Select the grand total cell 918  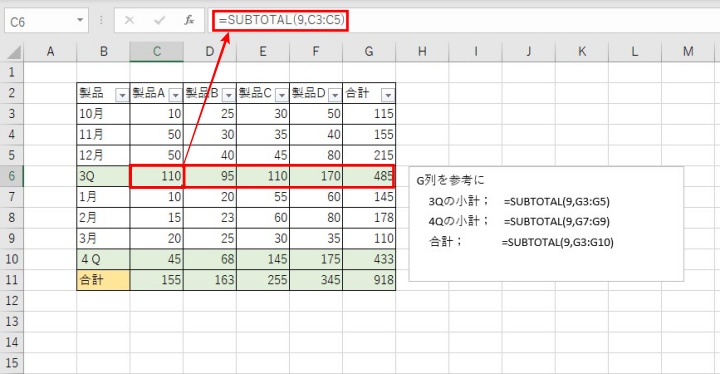(369, 280)
